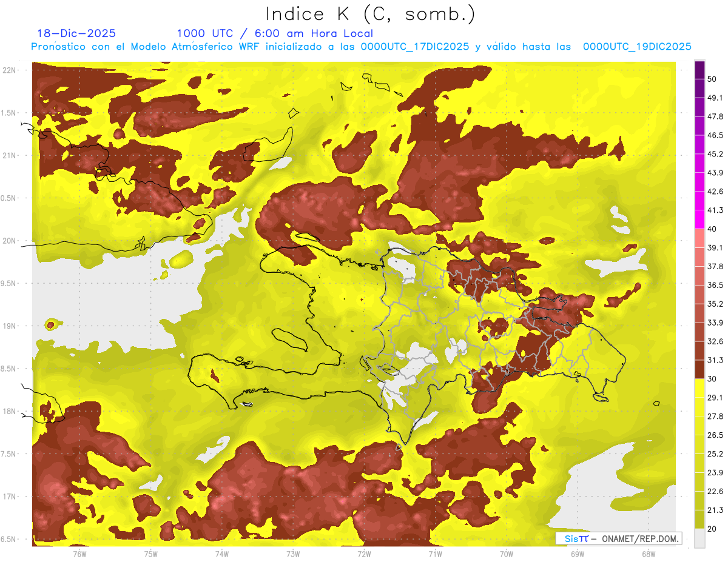Click the 'Indice K (C, somb.)' title

coord(370,14)
